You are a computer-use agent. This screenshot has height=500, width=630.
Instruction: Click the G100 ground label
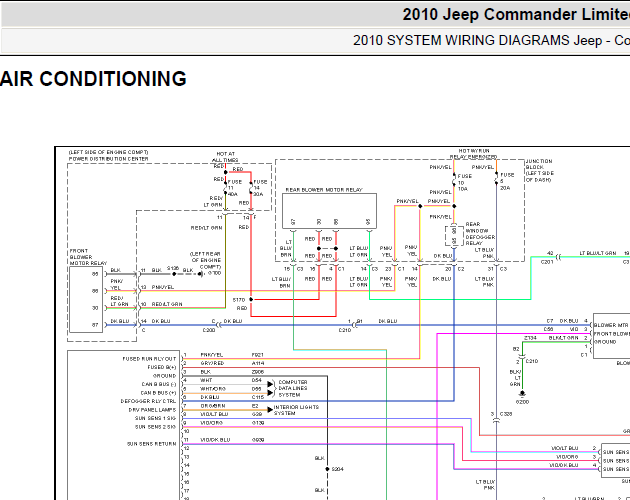215,273
